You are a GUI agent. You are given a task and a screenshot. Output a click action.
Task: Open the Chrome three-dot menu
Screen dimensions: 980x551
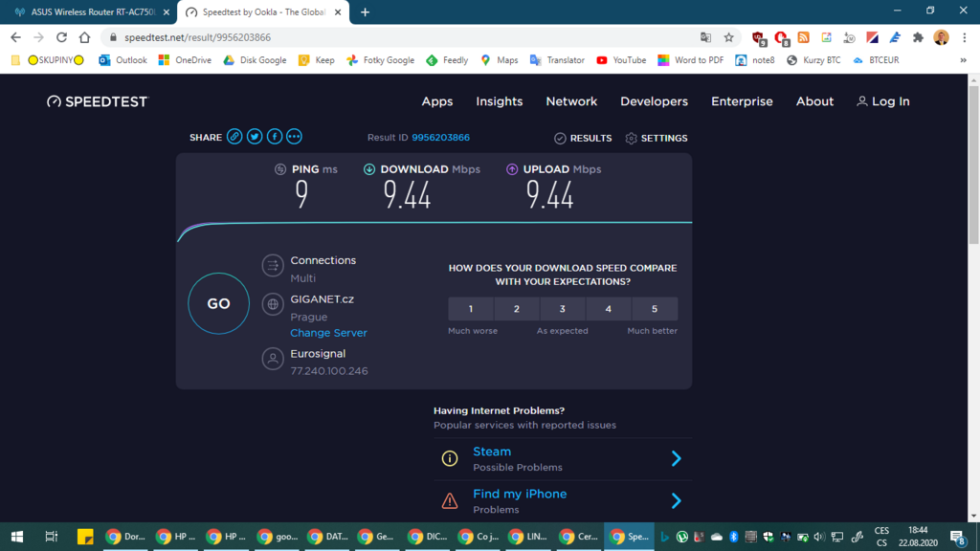point(965,37)
